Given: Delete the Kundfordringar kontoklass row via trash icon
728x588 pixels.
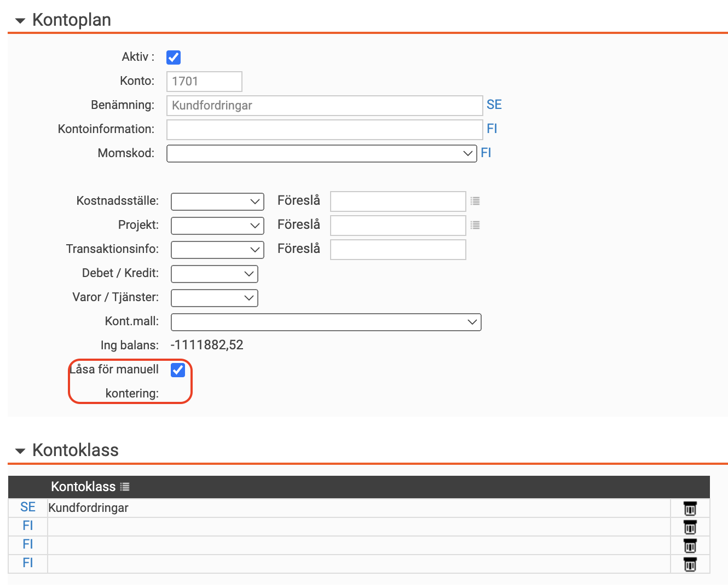Looking at the screenshot, I should (690, 509).
